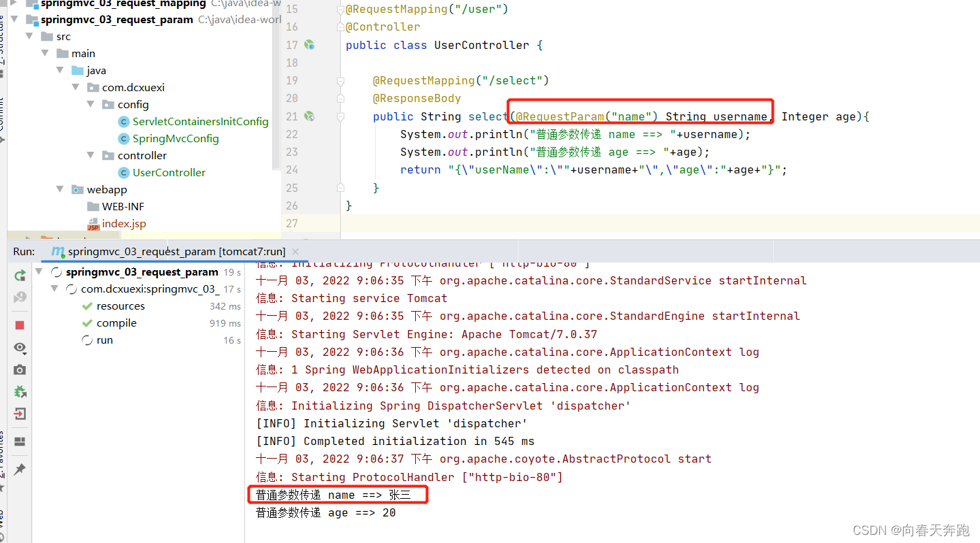Screen dimensions: 980x543
Task: Fold the select method at line 21
Action: coord(340,116)
